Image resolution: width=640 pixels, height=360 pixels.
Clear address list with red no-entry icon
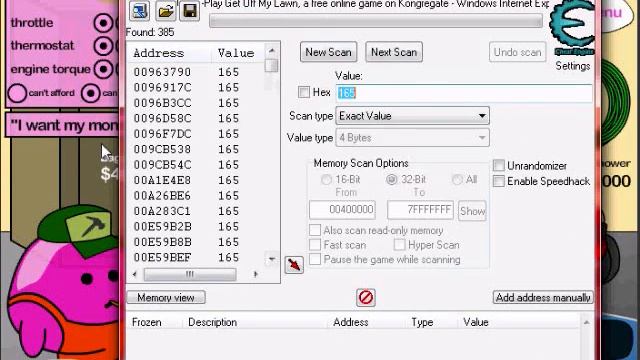coord(366,298)
